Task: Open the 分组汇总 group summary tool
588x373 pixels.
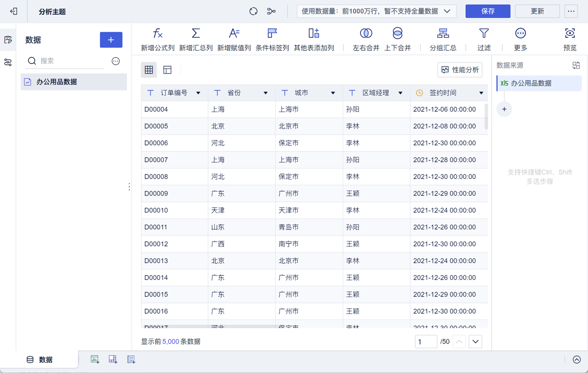Action: tap(443, 34)
